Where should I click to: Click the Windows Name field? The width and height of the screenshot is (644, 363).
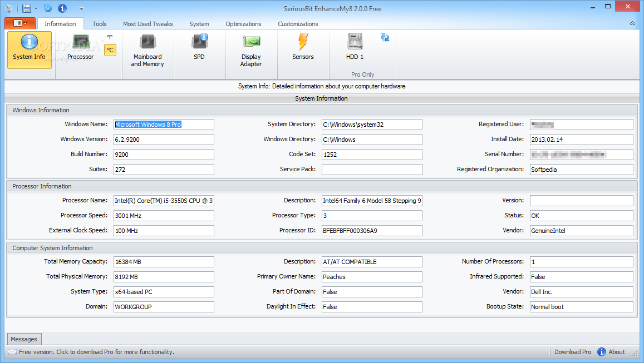[164, 125]
